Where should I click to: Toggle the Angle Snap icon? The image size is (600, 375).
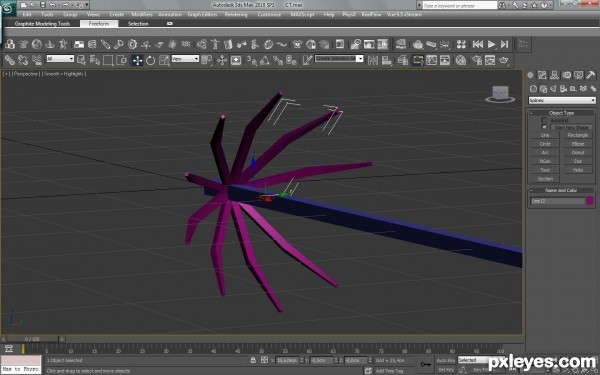tap(265, 60)
